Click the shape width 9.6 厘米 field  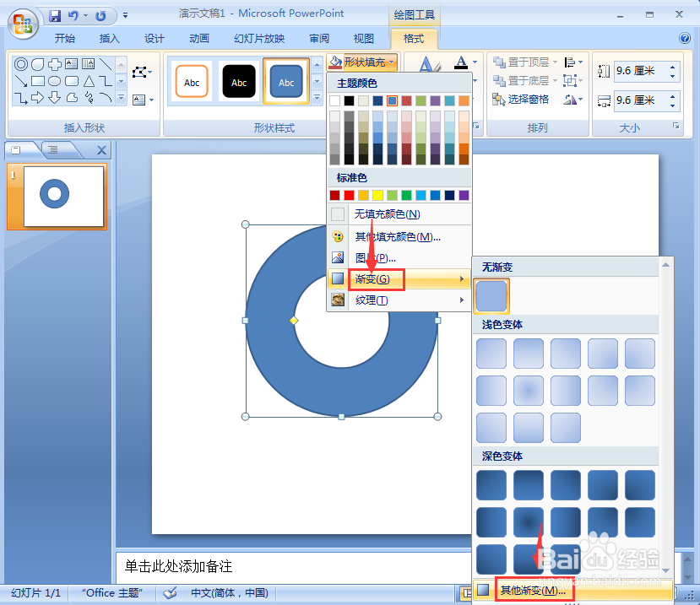coord(640,100)
